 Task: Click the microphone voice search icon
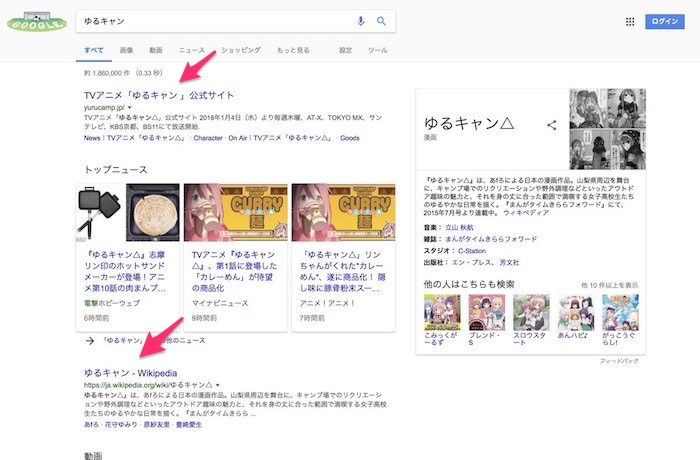pyautogui.click(x=361, y=21)
